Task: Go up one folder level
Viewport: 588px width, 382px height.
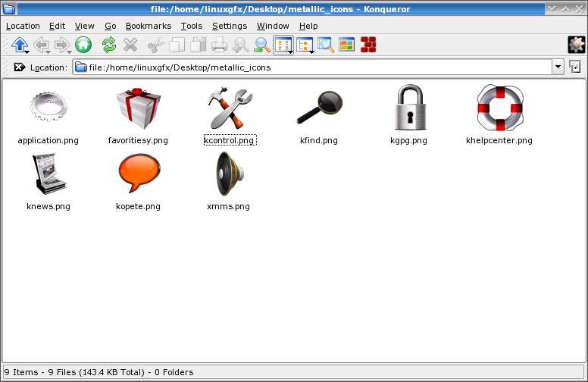Action: pyautogui.click(x=20, y=45)
